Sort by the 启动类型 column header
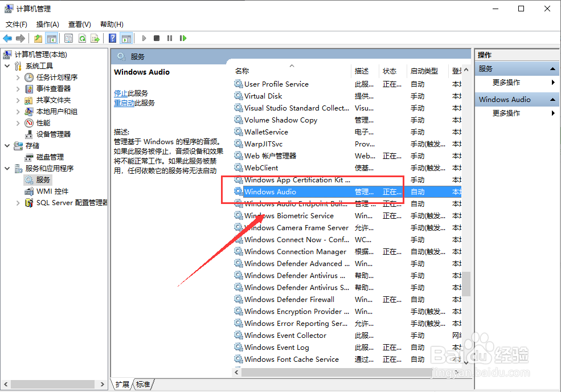Viewport: 561px width, 392px height. coord(427,71)
